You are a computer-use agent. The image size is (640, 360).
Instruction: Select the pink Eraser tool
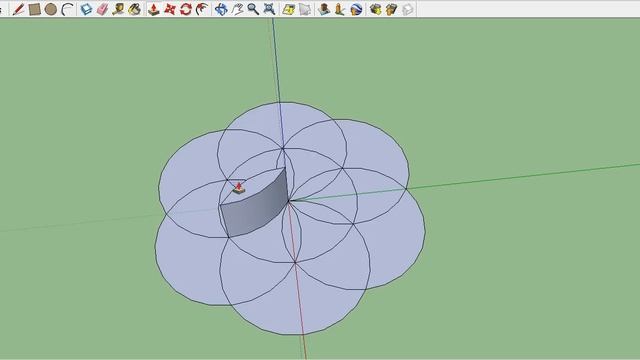pos(102,9)
